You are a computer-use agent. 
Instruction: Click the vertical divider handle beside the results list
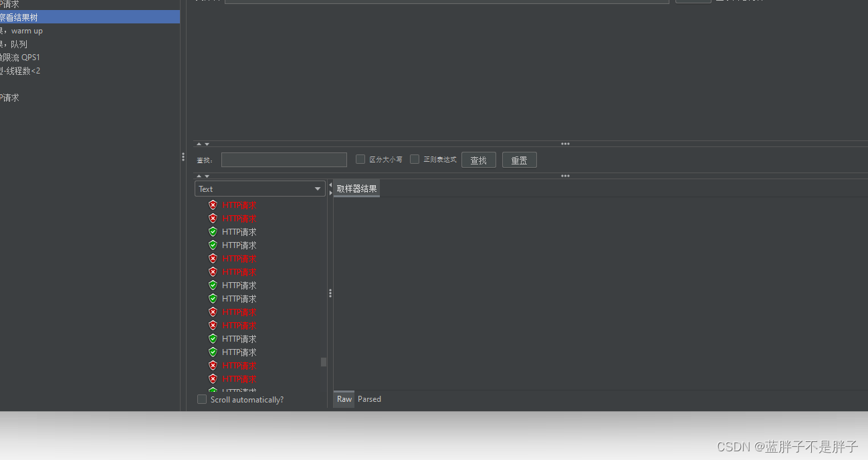pyautogui.click(x=330, y=293)
